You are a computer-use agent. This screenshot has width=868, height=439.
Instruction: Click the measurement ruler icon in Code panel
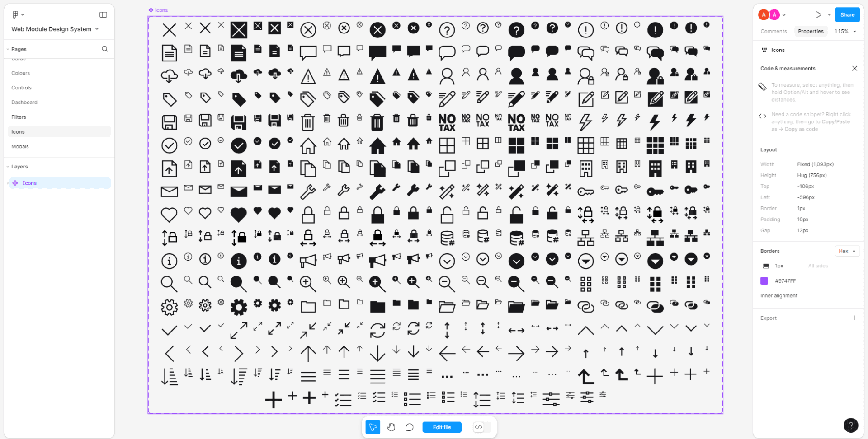(x=763, y=87)
